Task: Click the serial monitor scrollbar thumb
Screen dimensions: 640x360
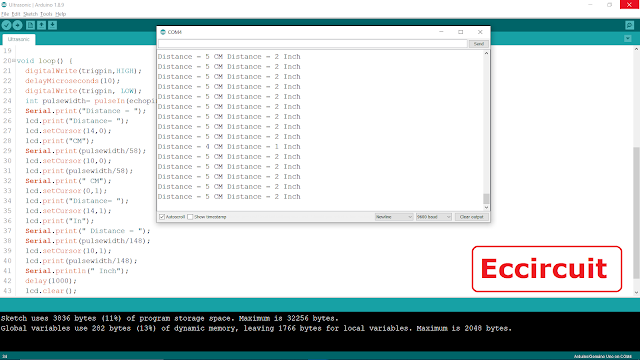Action: (x=486, y=199)
